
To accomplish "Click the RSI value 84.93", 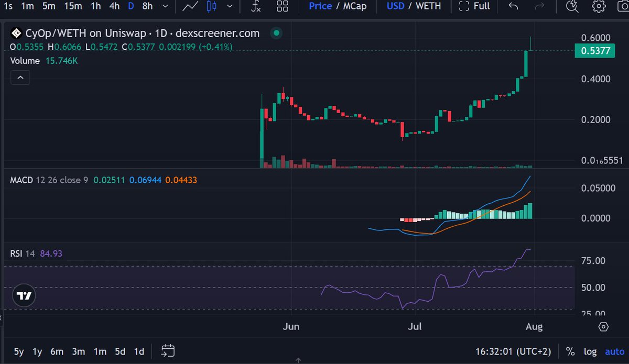I will (x=51, y=253).
